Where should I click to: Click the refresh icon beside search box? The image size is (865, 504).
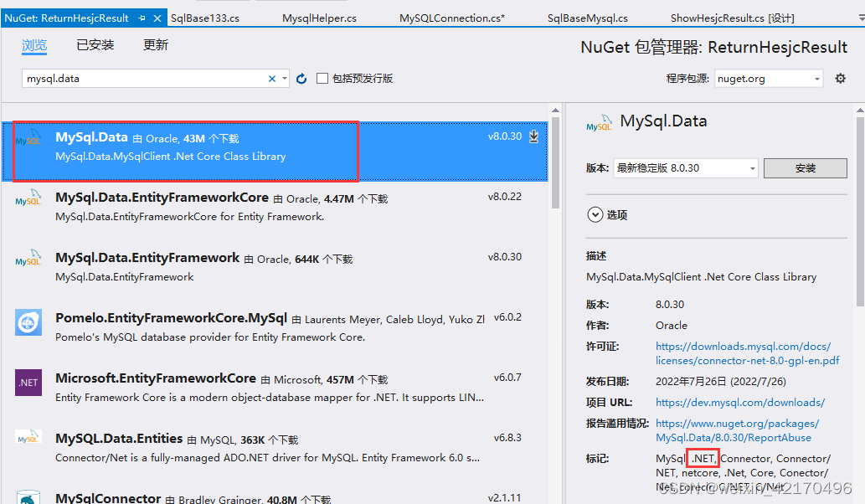tap(301, 78)
